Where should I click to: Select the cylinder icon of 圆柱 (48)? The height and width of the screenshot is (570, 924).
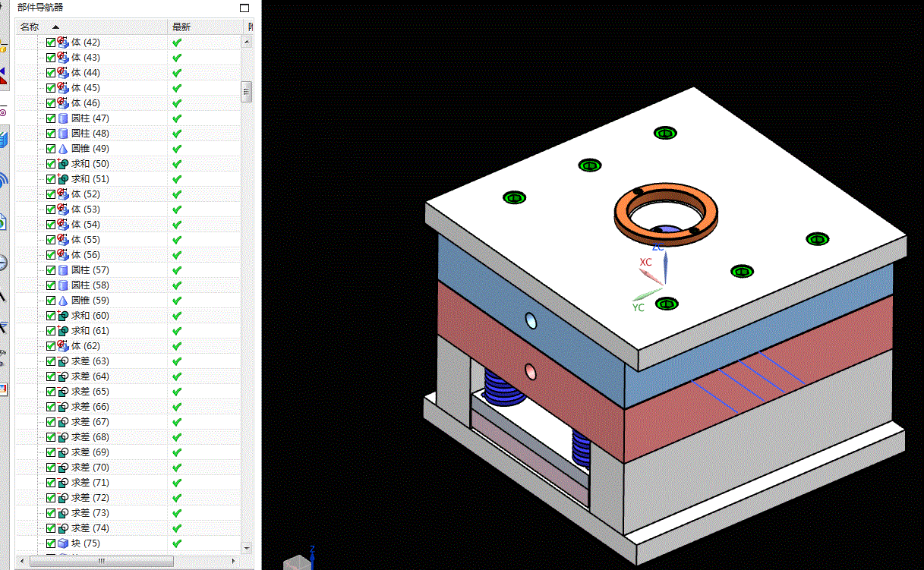[x=63, y=134]
